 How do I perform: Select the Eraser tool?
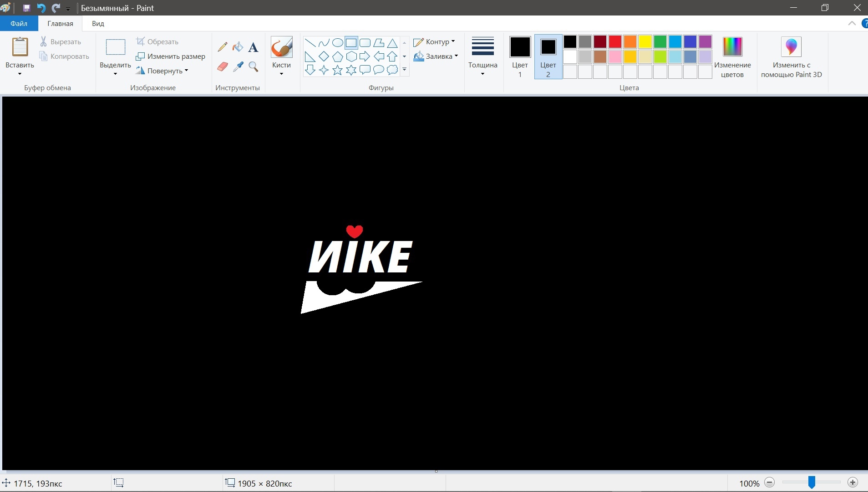223,67
